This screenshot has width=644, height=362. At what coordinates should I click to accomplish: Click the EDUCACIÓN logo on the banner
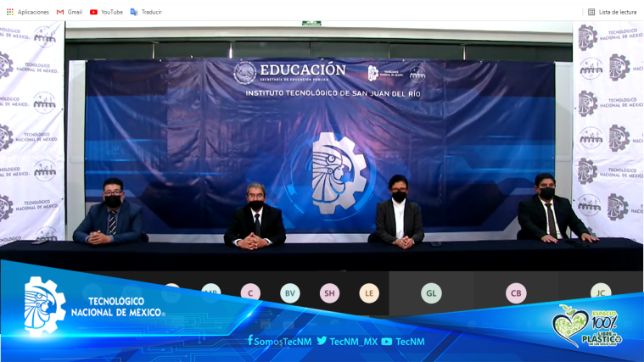tap(290, 72)
